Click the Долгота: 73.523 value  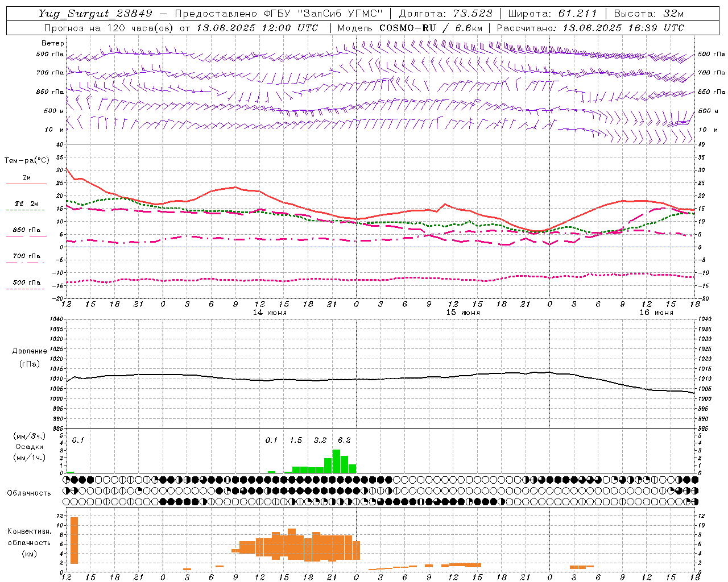coord(446,13)
